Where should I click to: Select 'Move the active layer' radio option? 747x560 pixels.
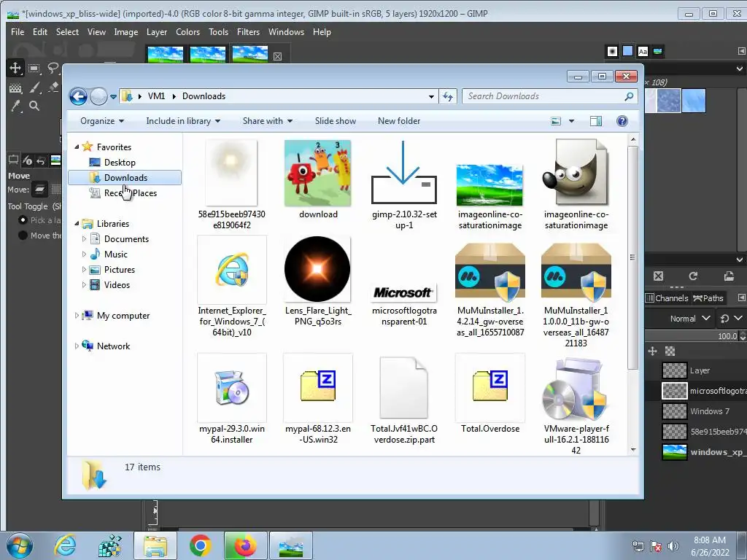pyautogui.click(x=23, y=236)
